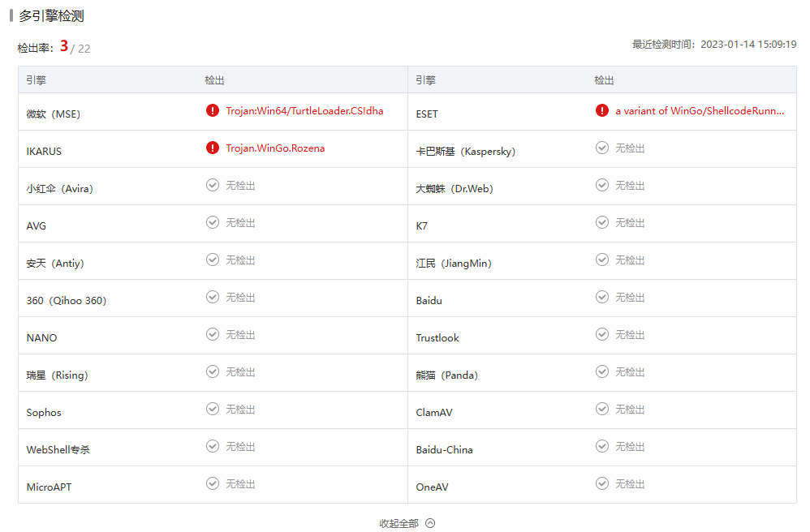Click the check icon in the AVG row

(213, 222)
